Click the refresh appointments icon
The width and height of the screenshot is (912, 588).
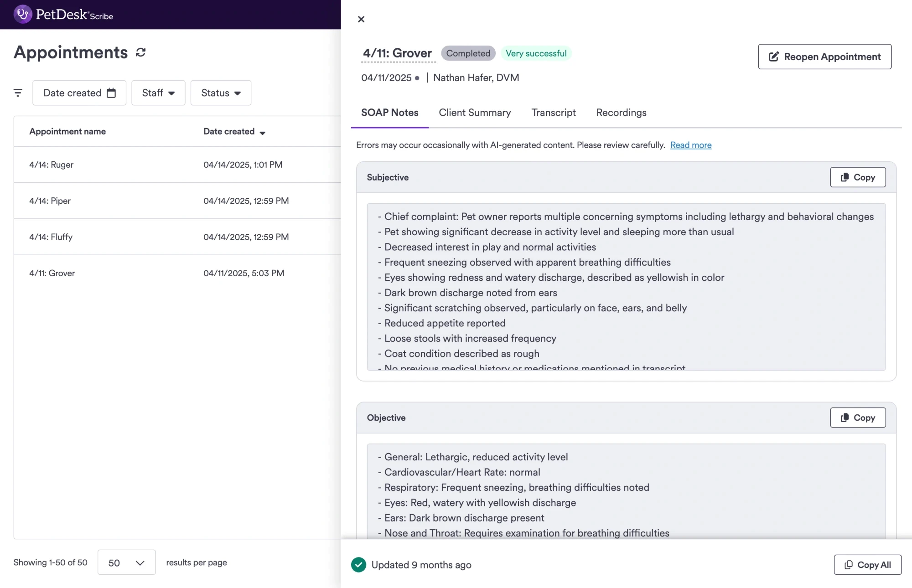[140, 52]
